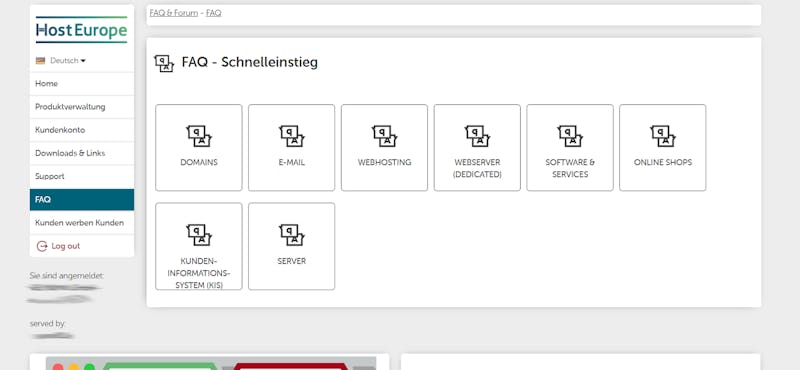The image size is (800, 370).
Task: Click the FAQ breadcrumb link
Action: tap(214, 13)
